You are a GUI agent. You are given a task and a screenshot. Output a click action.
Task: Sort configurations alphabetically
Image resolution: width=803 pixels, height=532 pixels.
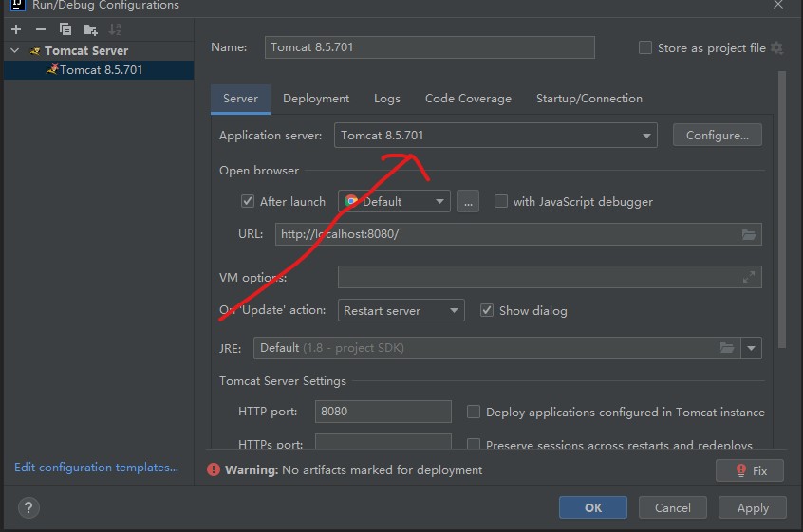pyautogui.click(x=115, y=29)
